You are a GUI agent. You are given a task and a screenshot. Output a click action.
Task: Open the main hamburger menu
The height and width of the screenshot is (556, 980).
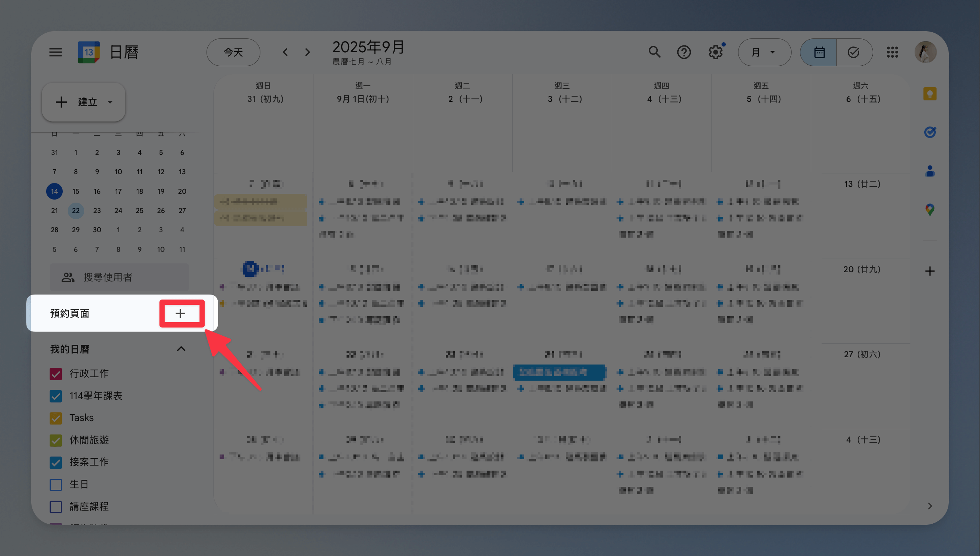coord(55,52)
